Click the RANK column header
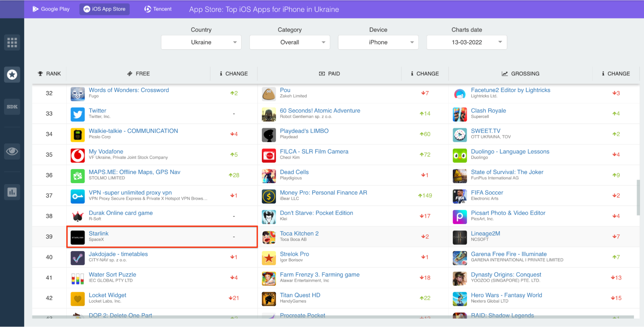The height and width of the screenshot is (327, 644). [x=49, y=74]
